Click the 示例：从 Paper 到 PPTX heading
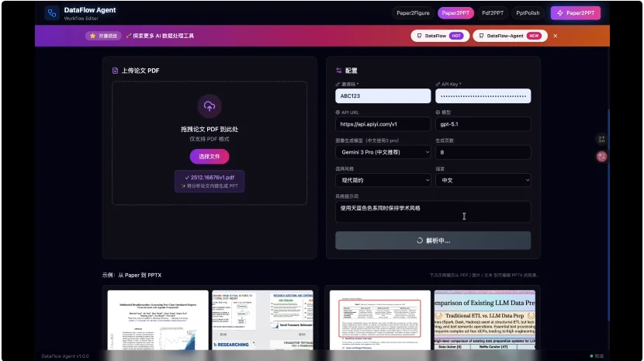This screenshot has height=361, width=644. coord(132,275)
